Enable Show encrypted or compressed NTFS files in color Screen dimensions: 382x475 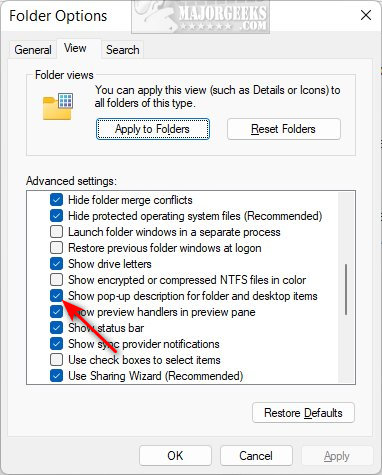coord(56,280)
